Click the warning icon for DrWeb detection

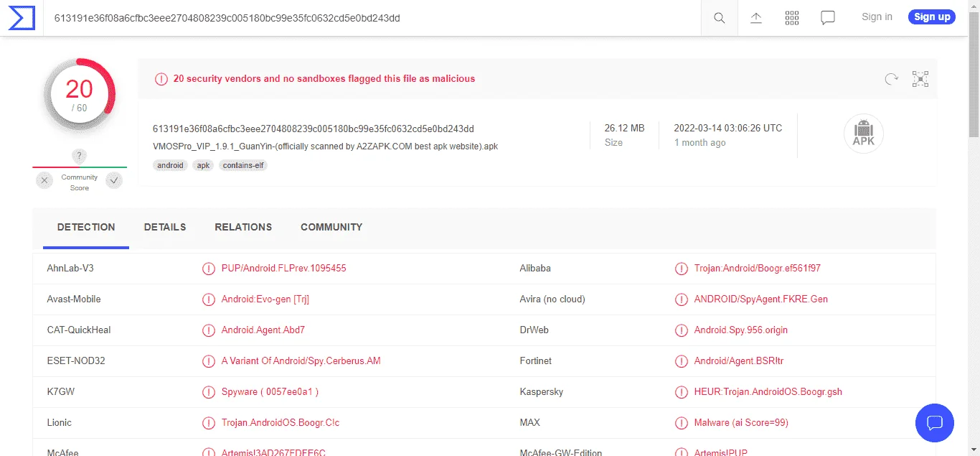682,330
